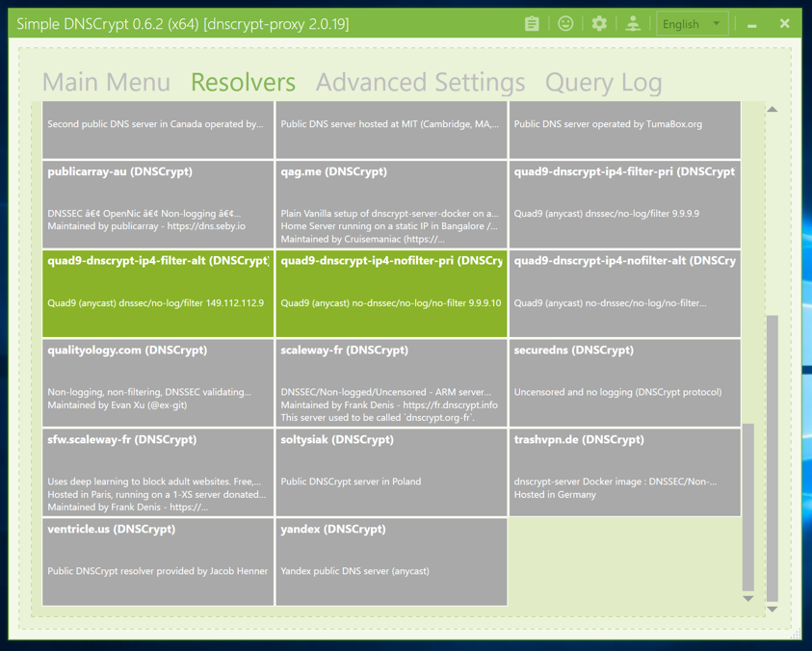Close the Simple DNSCrypt window

785,23
